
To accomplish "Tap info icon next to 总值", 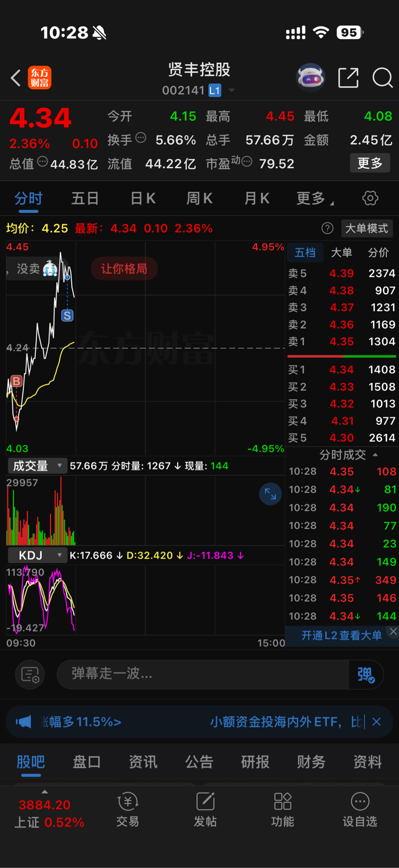I will (x=43, y=162).
